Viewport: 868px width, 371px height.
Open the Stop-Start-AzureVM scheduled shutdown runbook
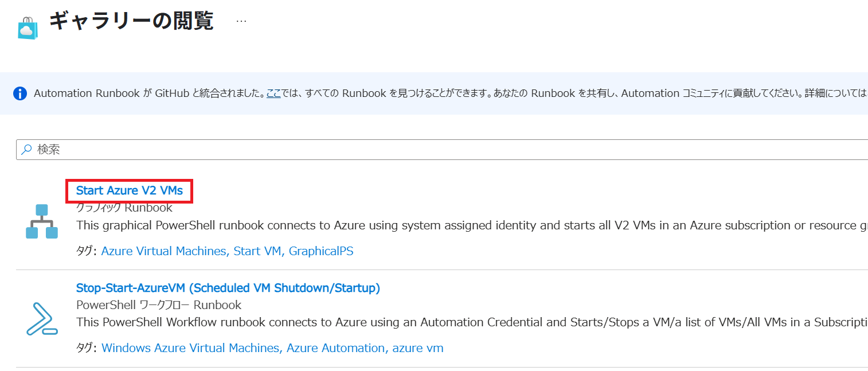coord(228,288)
